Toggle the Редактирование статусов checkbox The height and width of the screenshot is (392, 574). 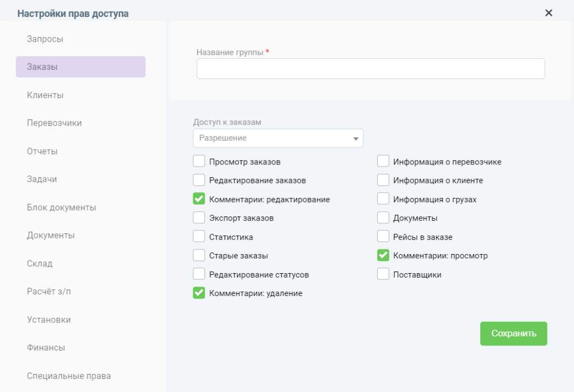pos(199,274)
